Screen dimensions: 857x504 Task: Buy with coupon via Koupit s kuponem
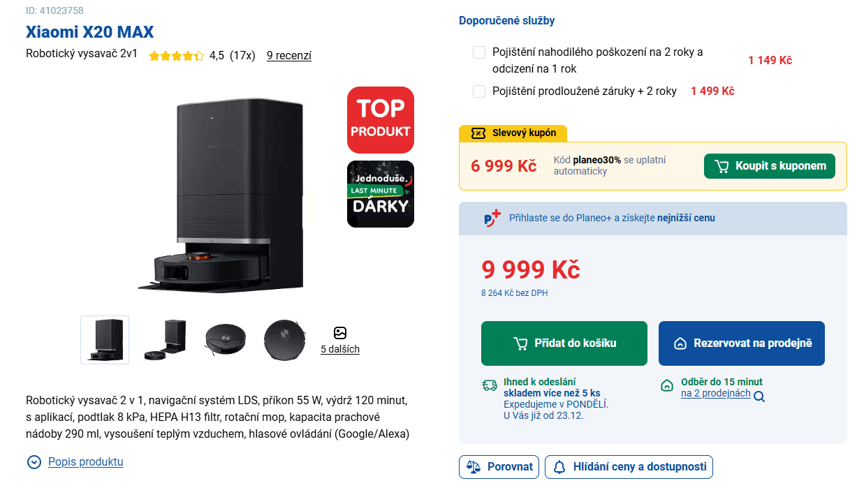tap(769, 165)
